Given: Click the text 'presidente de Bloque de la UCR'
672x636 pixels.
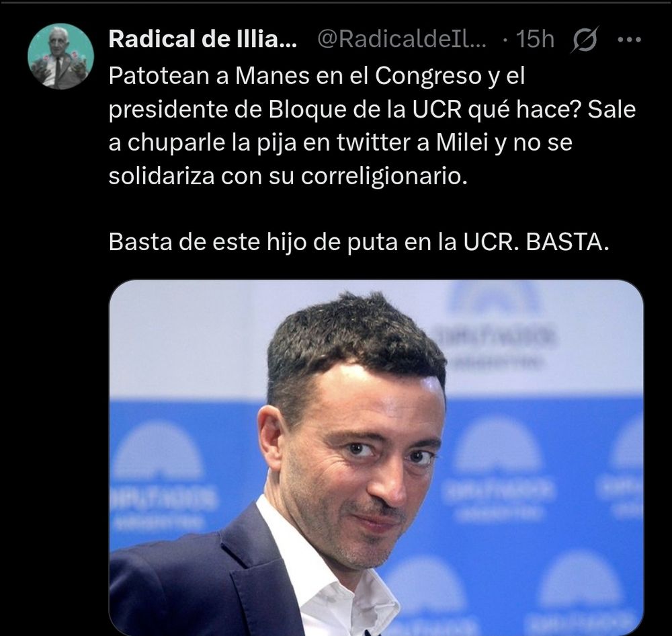Looking at the screenshot, I should 285,110.
